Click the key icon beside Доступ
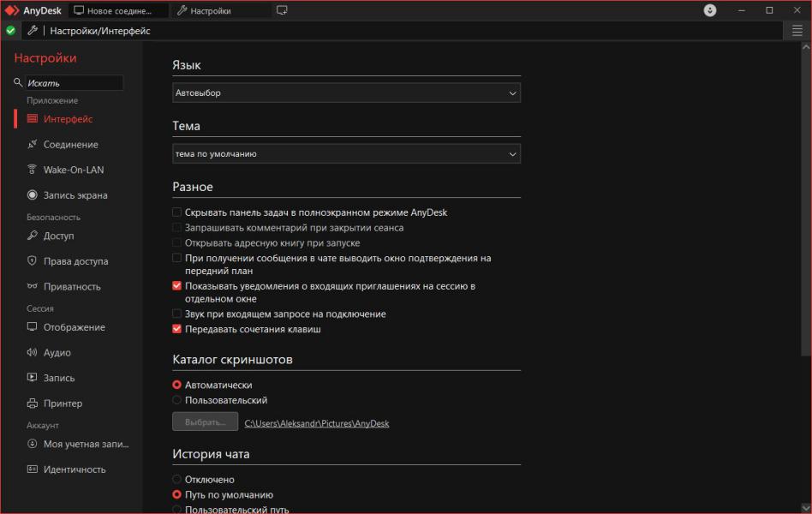This screenshot has height=514, width=812. (x=33, y=236)
